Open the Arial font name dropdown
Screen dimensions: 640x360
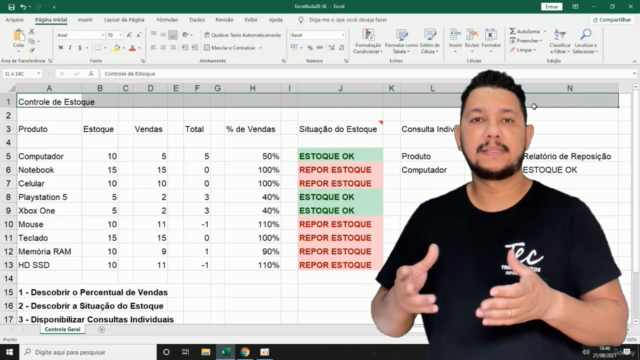[x=102, y=35]
